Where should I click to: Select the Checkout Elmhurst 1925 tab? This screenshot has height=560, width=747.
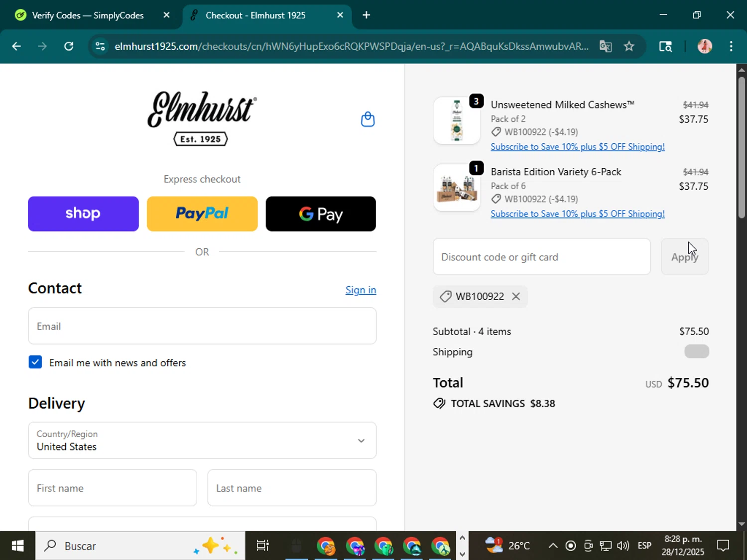pos(255,15)
